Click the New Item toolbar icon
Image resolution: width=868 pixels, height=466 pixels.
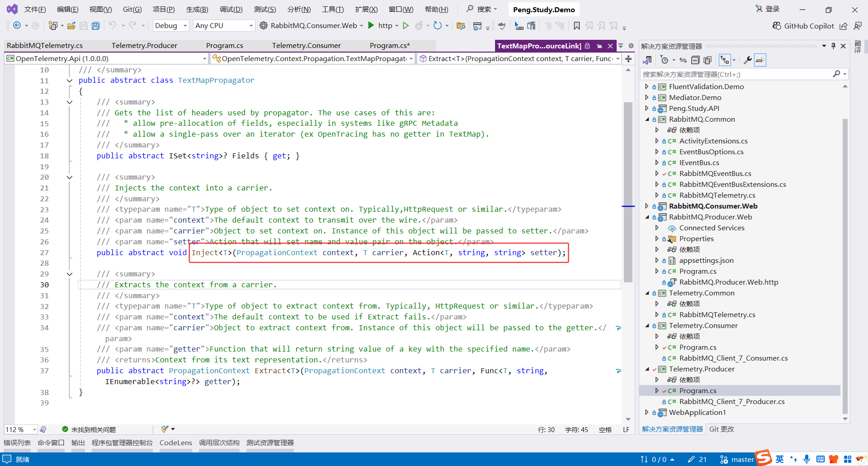point(53,26)
